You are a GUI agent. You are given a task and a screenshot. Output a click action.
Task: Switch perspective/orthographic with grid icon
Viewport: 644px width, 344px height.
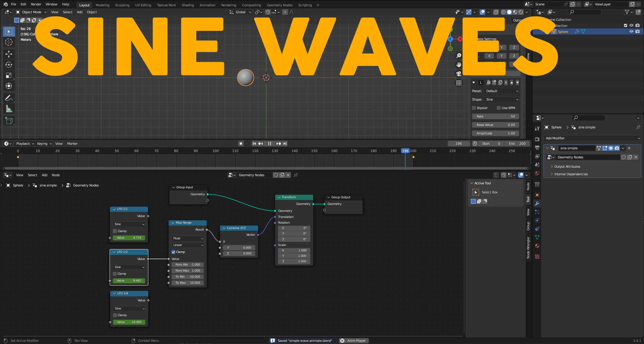459,83
